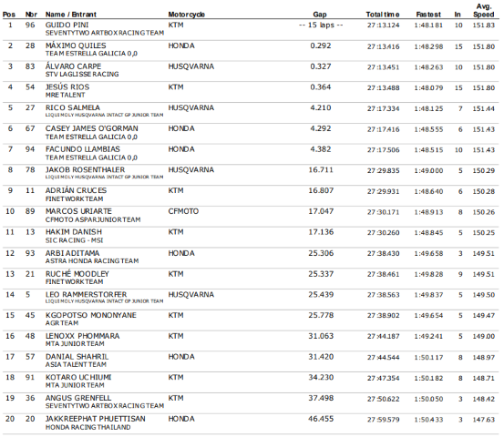Select rider name LENOXX PHOMMARA
Image resolution: width=504 pixels, height=437 pixels.
coord(83,336)
